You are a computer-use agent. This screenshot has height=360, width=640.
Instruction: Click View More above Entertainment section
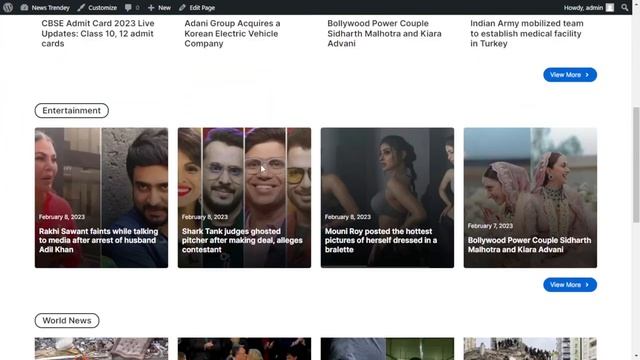tap(570, 75)
